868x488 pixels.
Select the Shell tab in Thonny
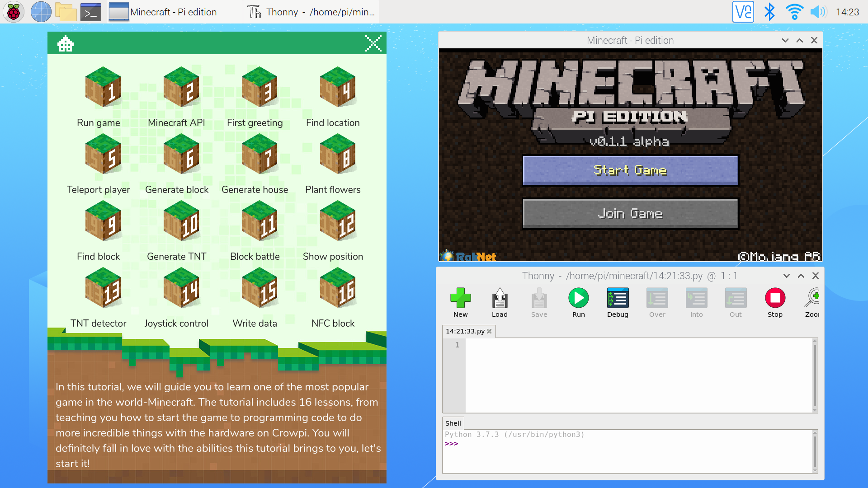click(453, 423)
